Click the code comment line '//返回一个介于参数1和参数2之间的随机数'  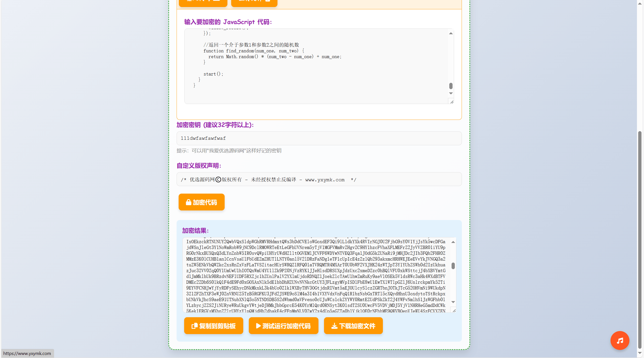pos(251,45)
